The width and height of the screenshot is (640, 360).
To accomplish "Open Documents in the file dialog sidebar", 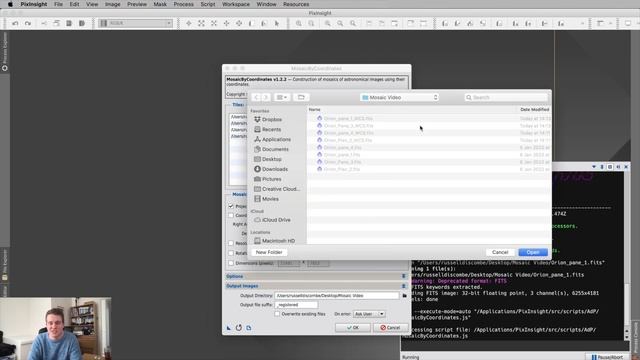I will 271,149.
